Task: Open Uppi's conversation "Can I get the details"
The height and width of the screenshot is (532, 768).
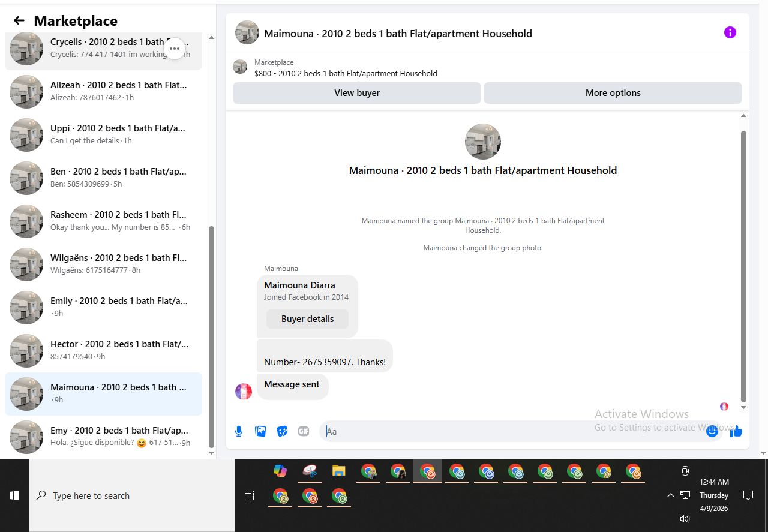Action: click(103, 135)
